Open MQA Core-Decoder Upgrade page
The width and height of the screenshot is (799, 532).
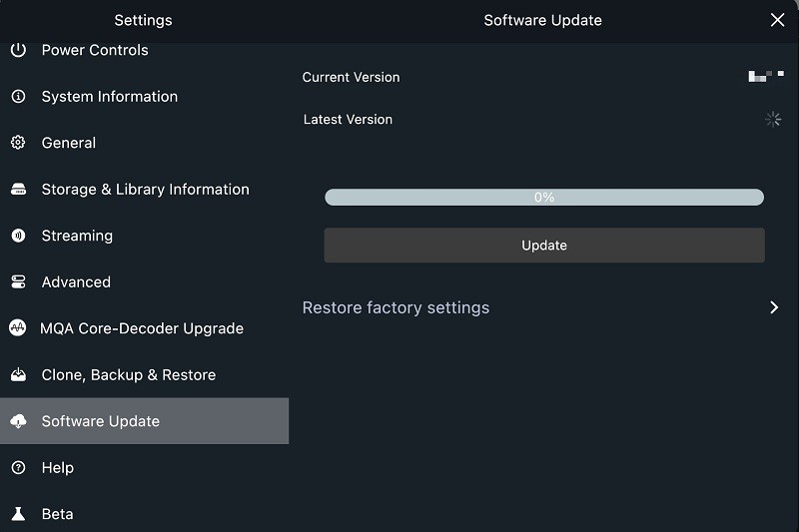tap(142, 328)
